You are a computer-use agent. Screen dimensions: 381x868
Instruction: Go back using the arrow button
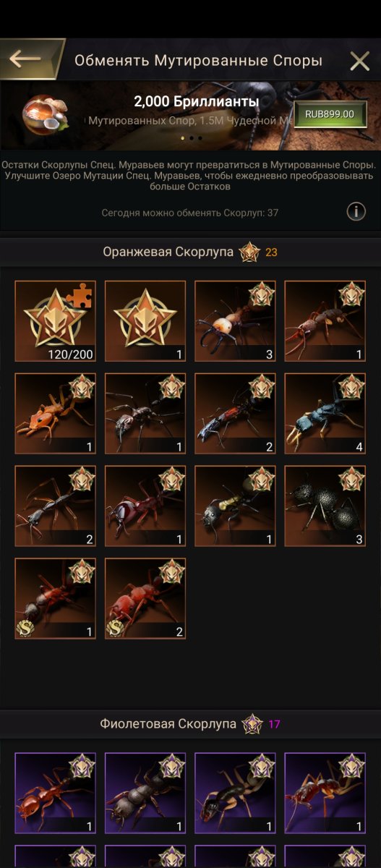pyautogui.click(x=26, y=59)
